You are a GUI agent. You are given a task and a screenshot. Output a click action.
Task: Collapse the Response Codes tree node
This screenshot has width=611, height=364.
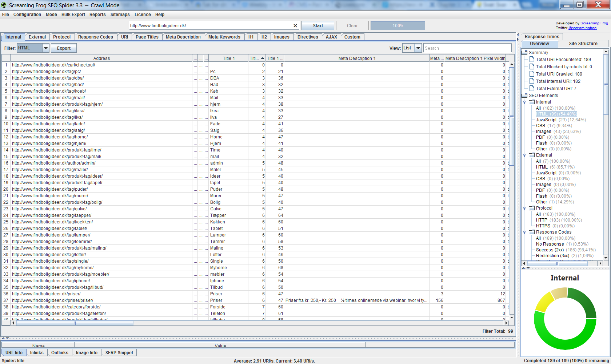tap(525, 232)
